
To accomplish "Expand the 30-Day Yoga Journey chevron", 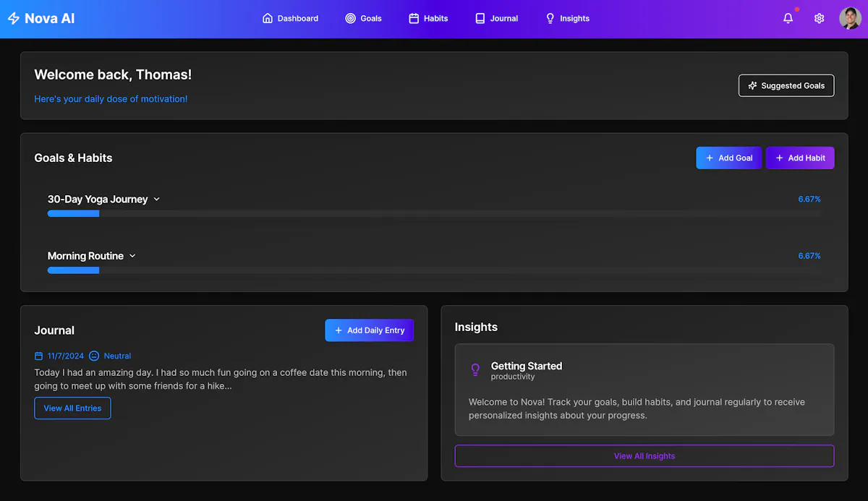I will point(157,200).
